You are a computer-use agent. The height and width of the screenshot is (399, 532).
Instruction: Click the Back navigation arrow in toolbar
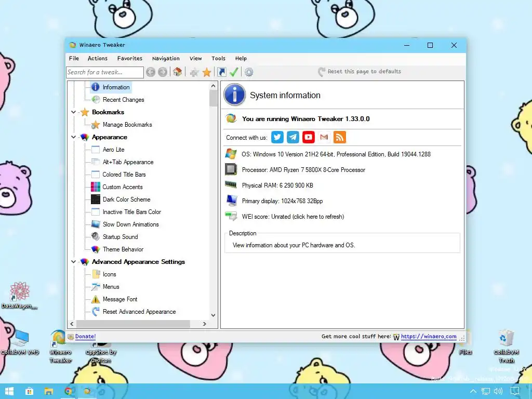[151, 72]
